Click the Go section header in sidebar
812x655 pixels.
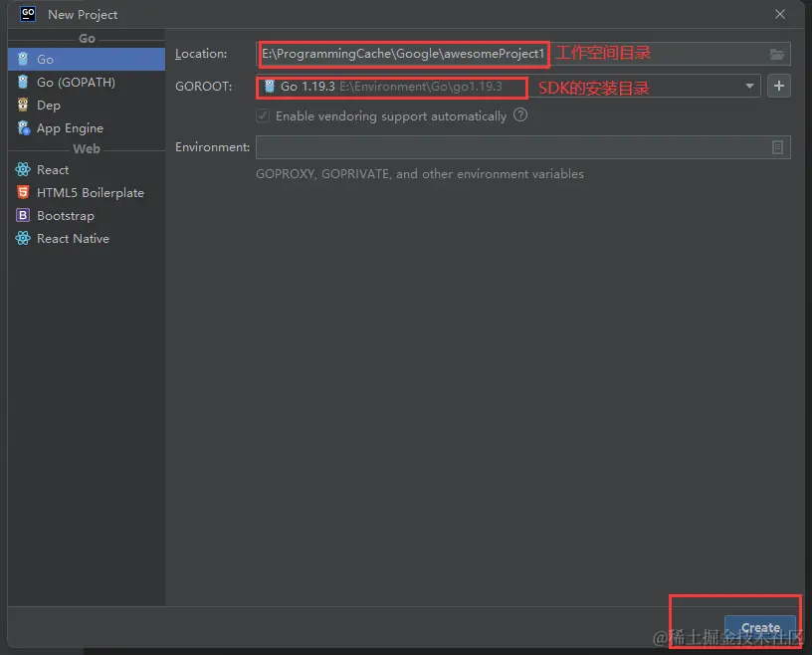(x=87, y=39)
